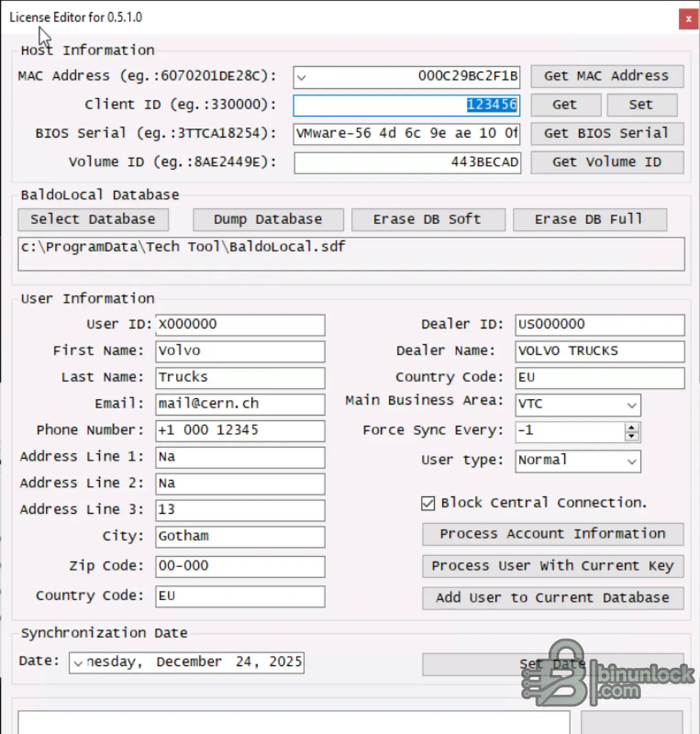Edit the Email field mail@cern.ch
This screenshot has height=734, width=700.
click(240, 404)
